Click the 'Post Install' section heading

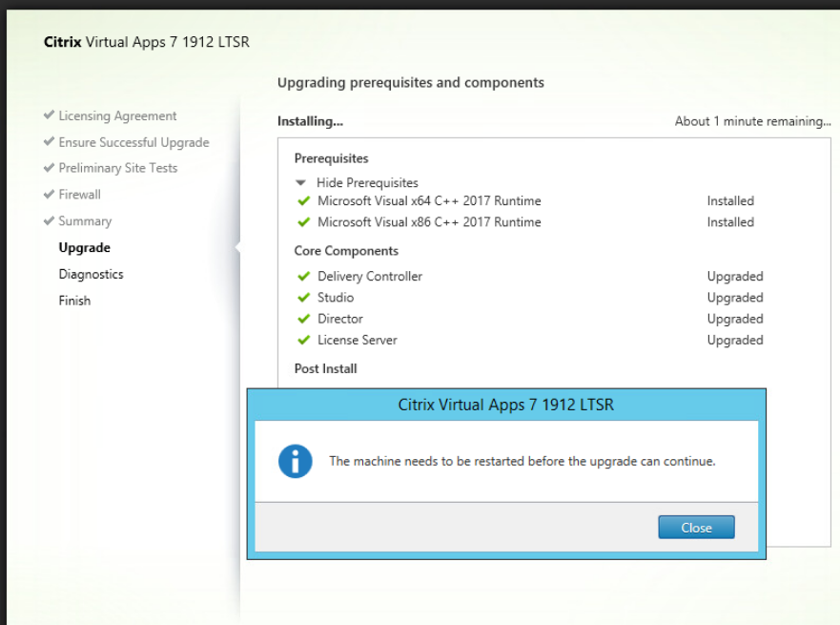tap(325, 368)
